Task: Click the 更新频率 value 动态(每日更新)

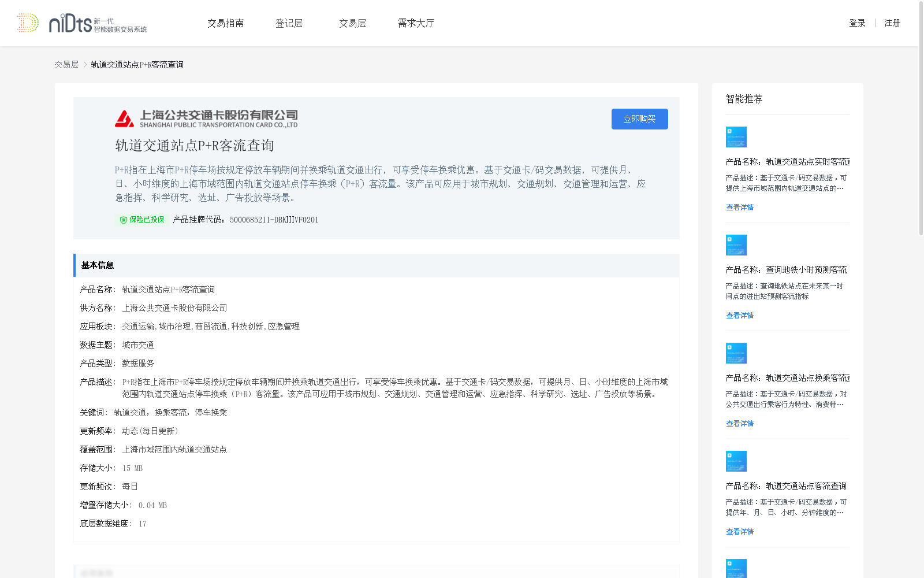Action: [150, 431]
